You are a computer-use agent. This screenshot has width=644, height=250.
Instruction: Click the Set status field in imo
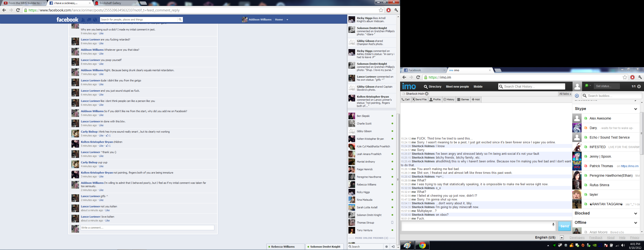click(607, 86)
